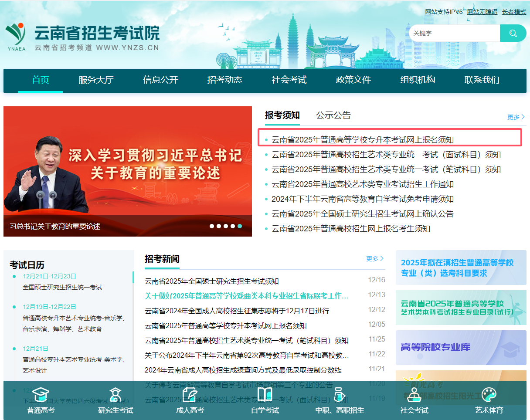Screen dimensions: 530x420
Task: Select 成人高考 icon in bottom bar
Action: (x=190, y=395)
